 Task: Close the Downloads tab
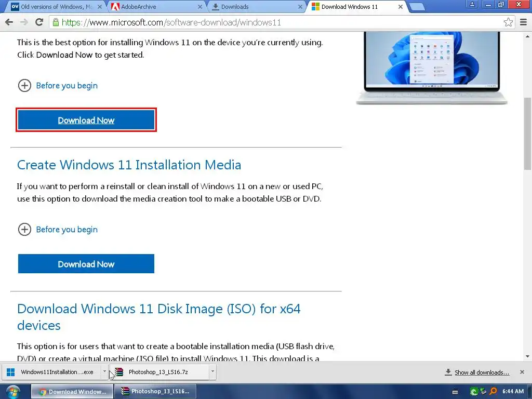(x=300, y=7)
